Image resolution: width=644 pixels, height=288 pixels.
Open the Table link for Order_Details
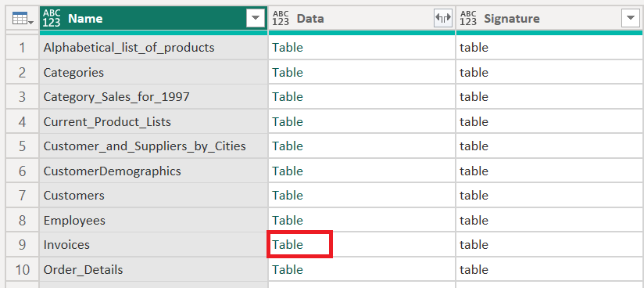tap(288, 269)
